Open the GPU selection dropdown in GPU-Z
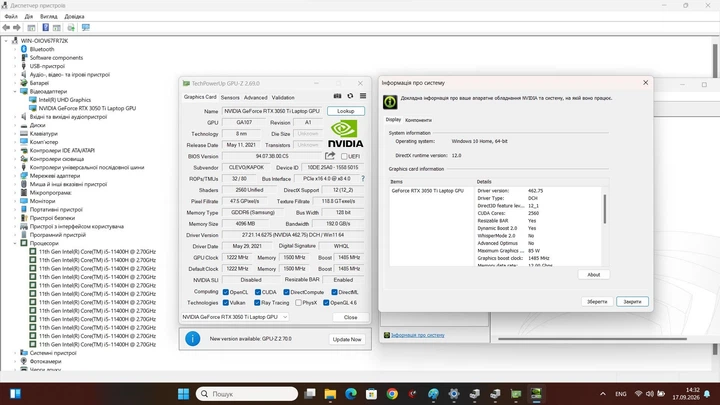 click(x=235, y=317)
